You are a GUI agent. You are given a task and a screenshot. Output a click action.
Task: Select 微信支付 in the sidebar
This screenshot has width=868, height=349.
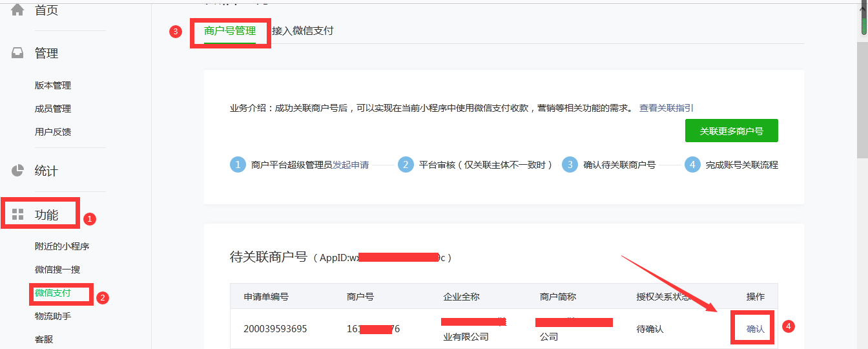tap(53, 293)
